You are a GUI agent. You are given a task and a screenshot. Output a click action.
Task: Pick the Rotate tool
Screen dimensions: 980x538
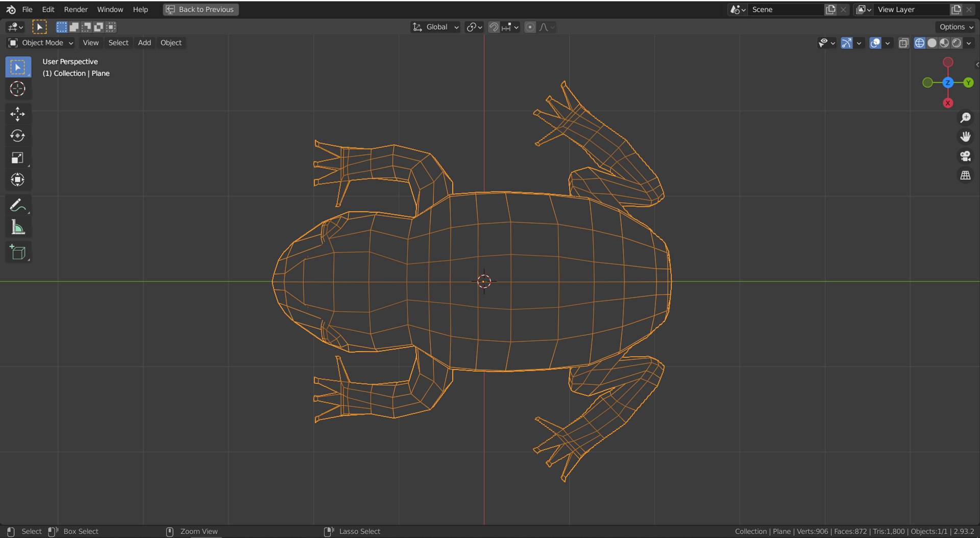(18, 136)
